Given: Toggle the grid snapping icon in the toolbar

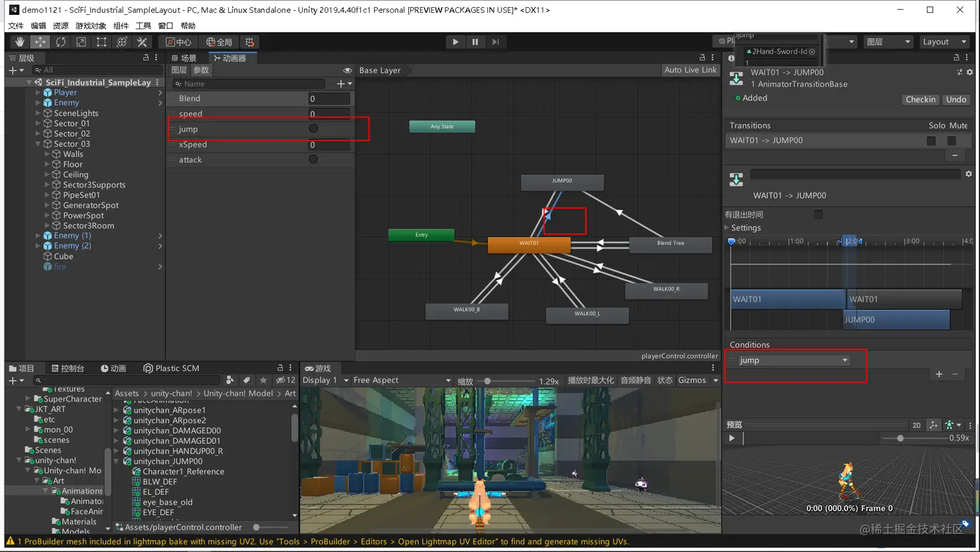Looking at the screenshot, I should 250,42.
